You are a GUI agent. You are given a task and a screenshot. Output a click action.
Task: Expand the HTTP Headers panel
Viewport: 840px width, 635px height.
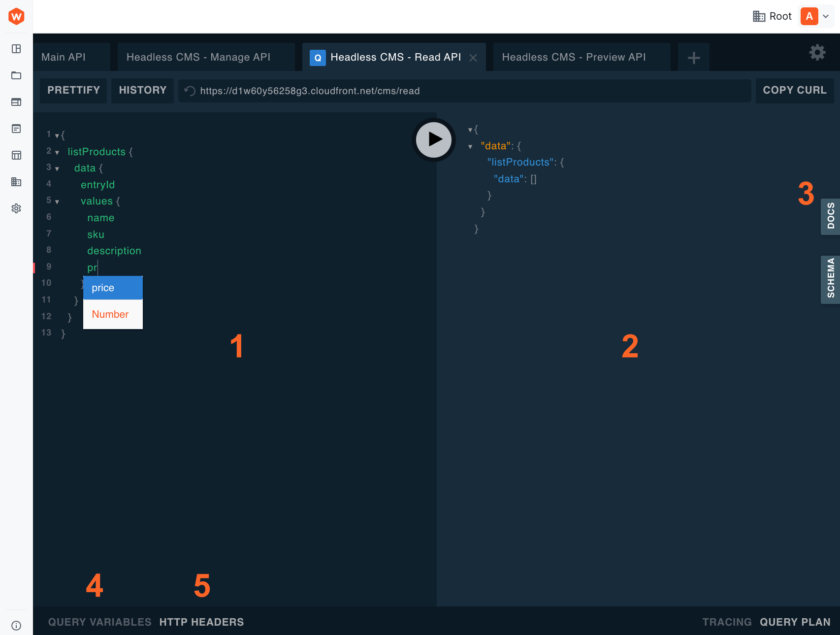(x=201, y=622)
